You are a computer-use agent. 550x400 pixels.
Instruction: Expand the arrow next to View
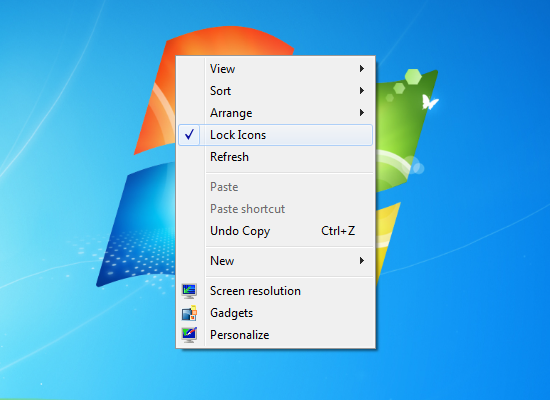(x=362, y=68)
